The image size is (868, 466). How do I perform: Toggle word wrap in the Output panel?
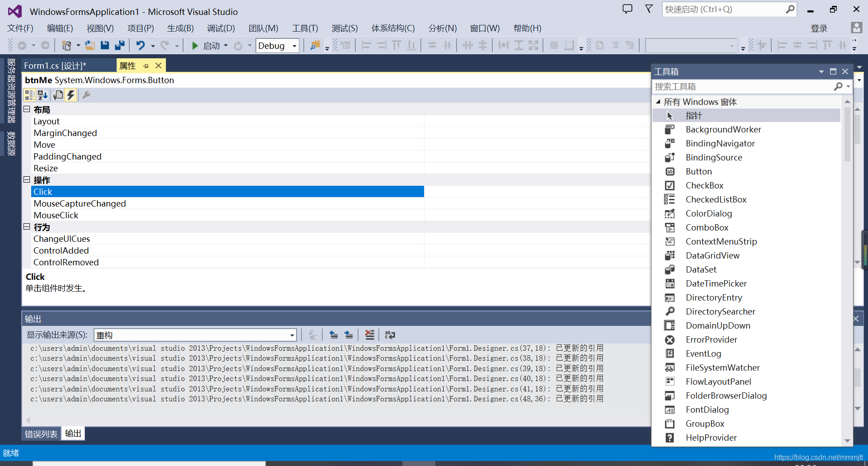coord(390,335)
